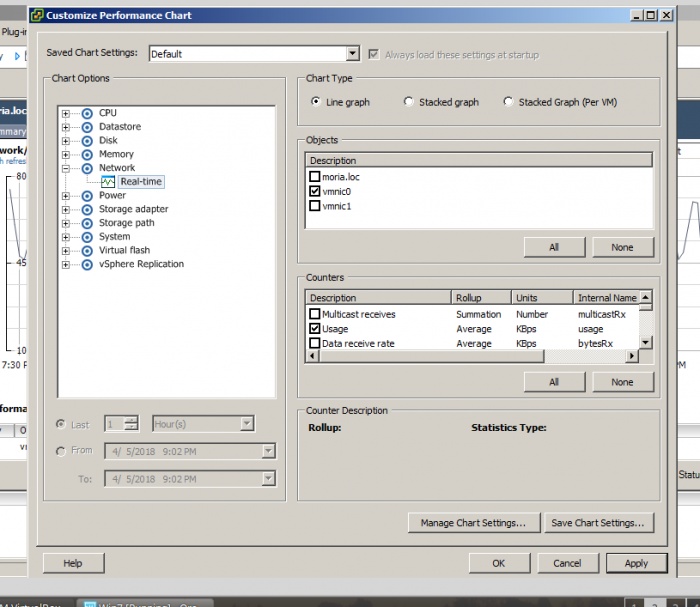Open Help for this dialog
This screenshot has width=700, height=607.
tap(73, 563)
